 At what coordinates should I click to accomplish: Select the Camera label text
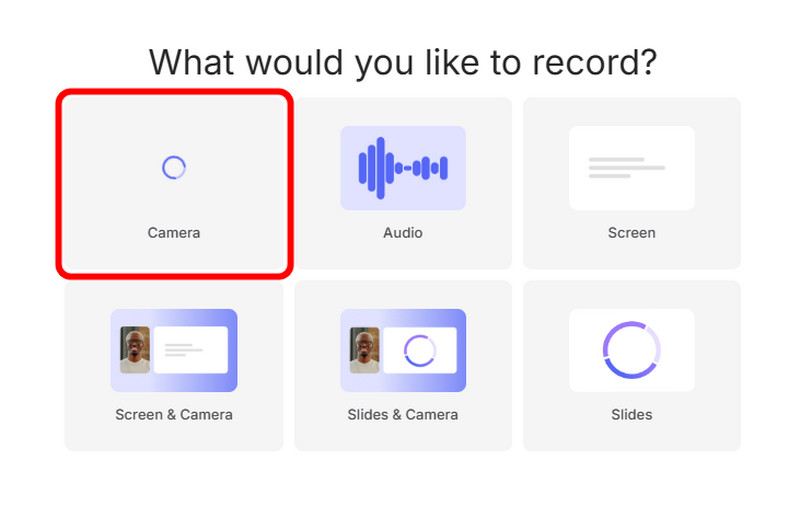[174, 233]
